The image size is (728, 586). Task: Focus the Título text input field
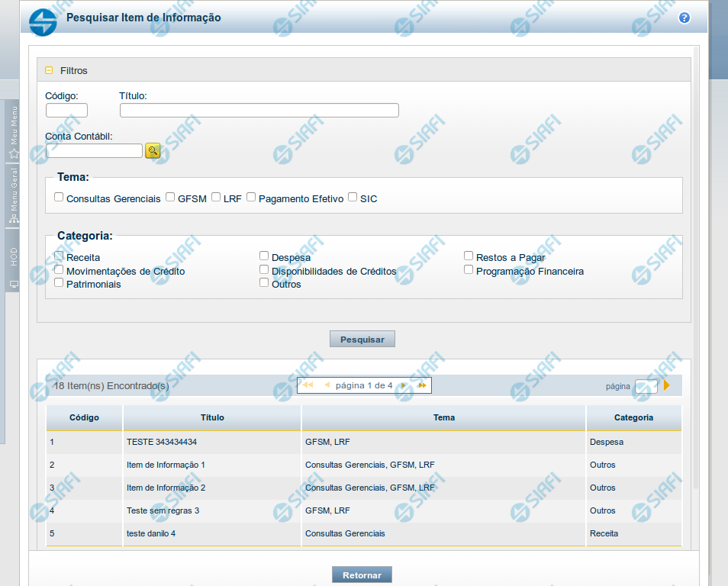pos(259,111)
